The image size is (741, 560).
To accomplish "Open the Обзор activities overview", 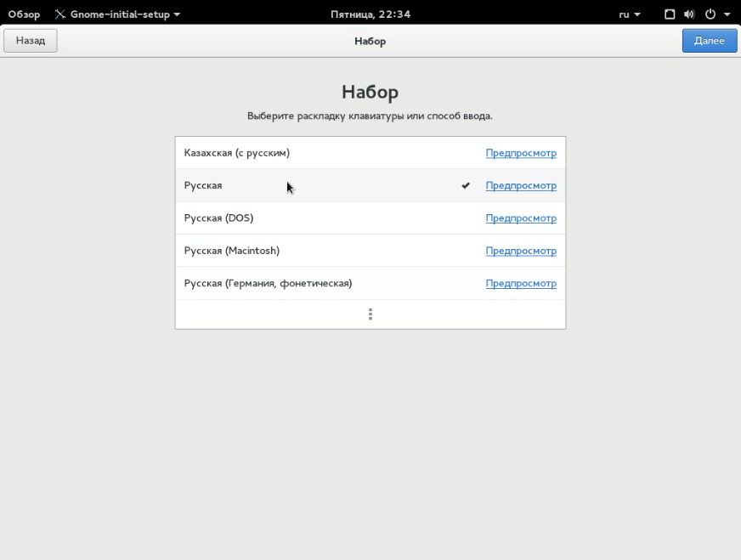I will (x=24, y=14).
